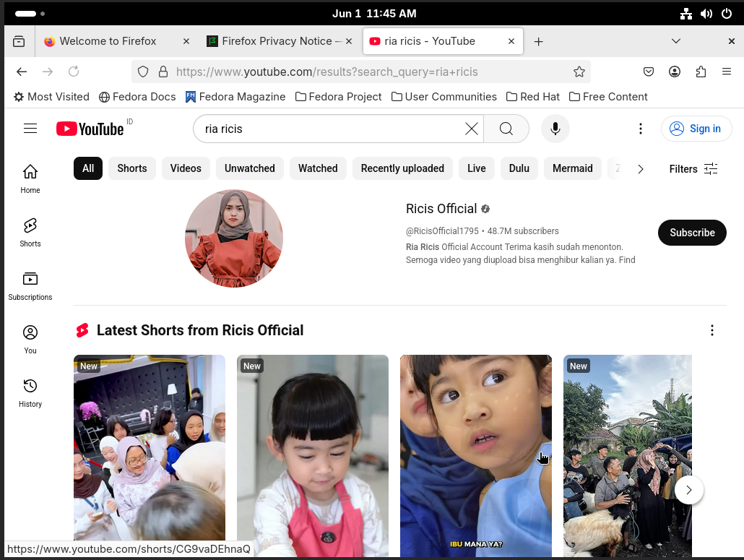Viewport: 744px width, 560px height.
Task: Click the magnifier search button
Action: [x=506, y=129]
